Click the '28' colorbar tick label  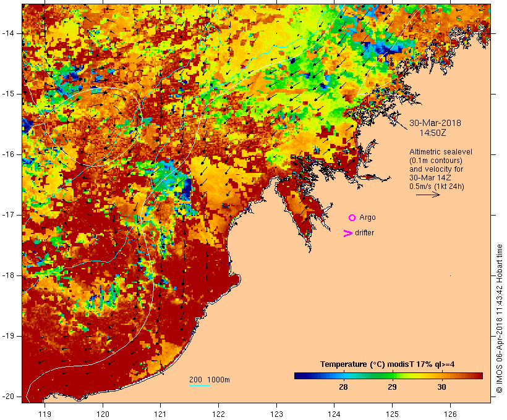coord(343,387)
